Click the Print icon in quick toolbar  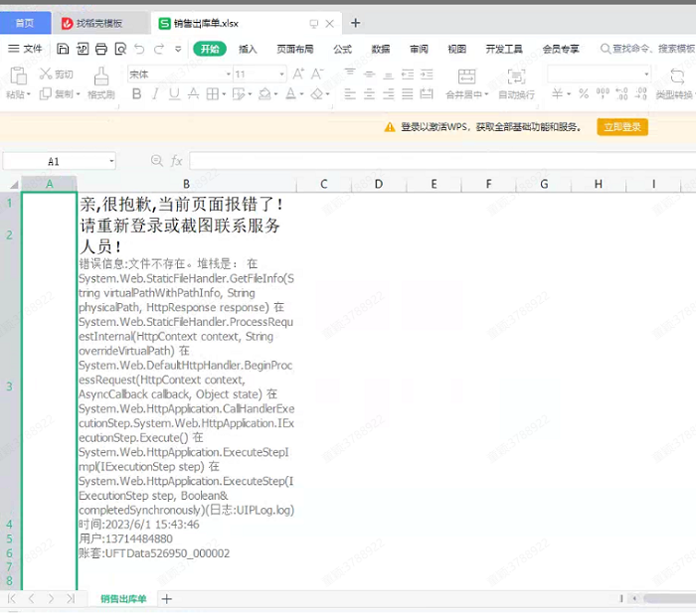[x=100, y=49]
